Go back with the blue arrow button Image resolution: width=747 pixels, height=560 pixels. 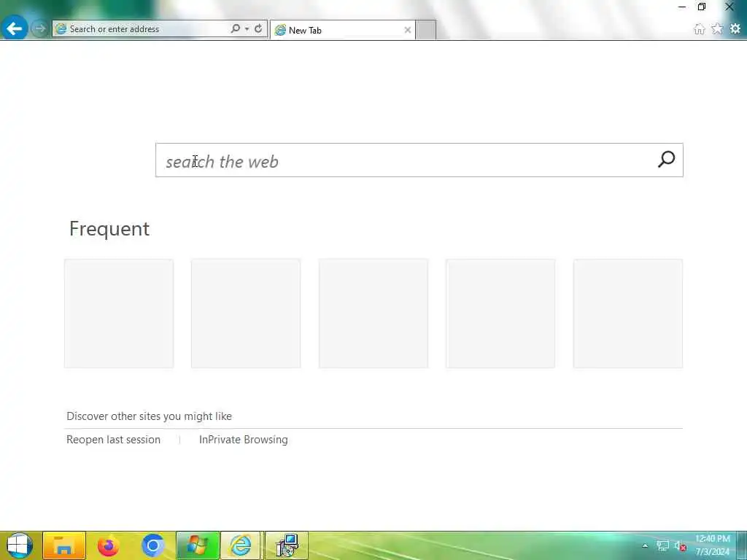coord(15,28)
